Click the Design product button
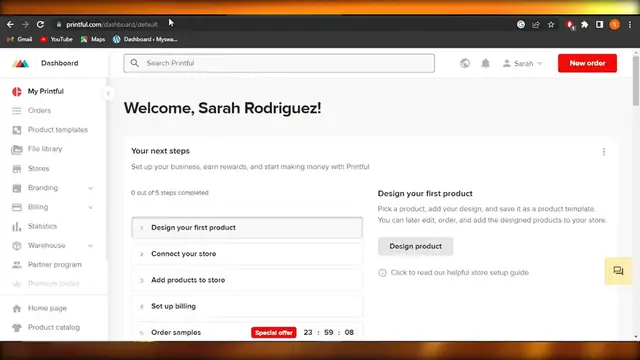The width and height of the screenshot is (640, 360). tap(415, 246)
